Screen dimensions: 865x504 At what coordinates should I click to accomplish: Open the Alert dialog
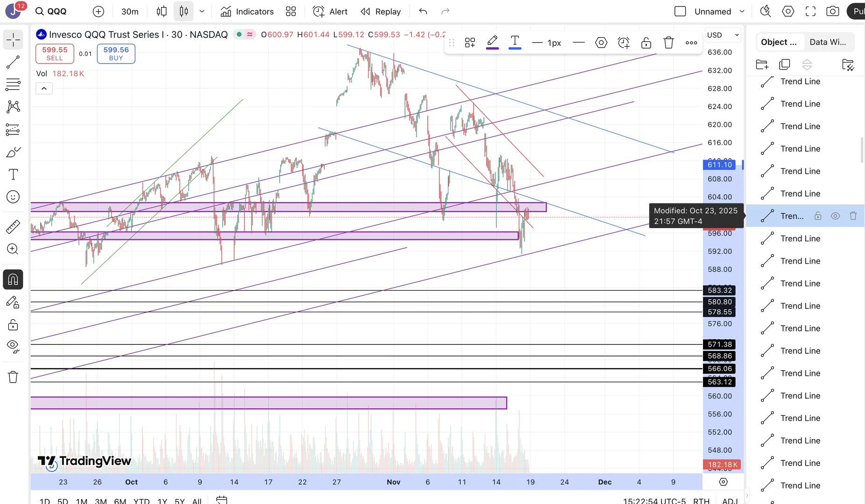click(x=330, y=12)
